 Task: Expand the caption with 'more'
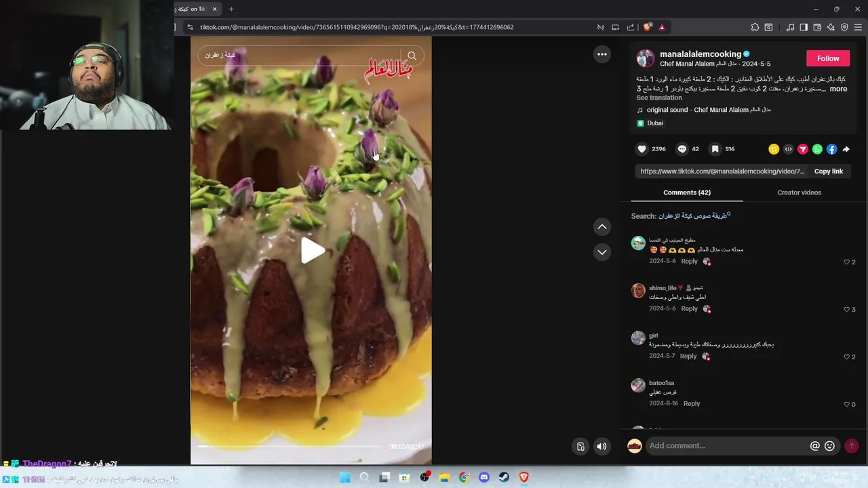[838, 89]
